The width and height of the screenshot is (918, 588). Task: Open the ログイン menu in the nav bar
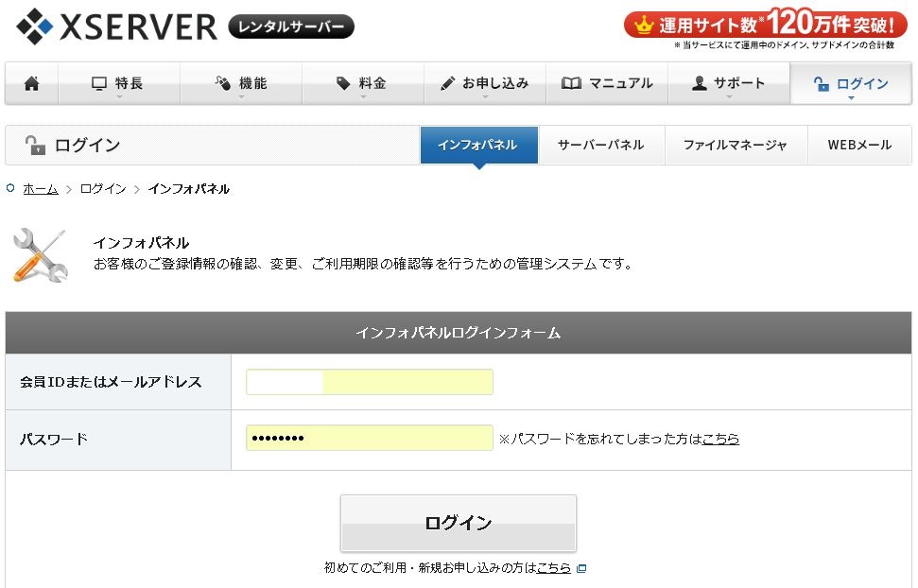pos(851,84)
